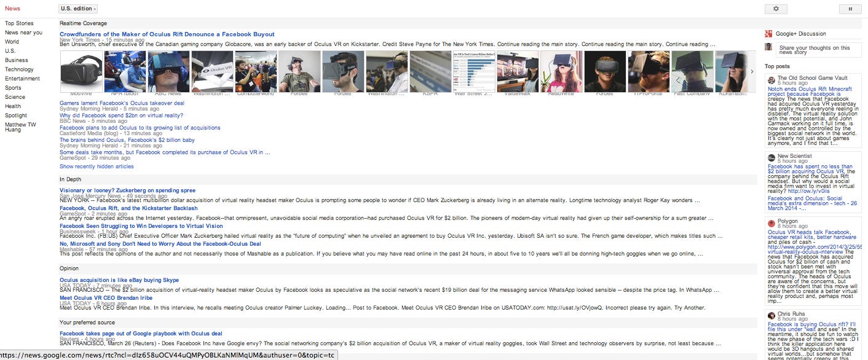Image resolution: width=868 pixels, height=360 pixels.
Task: Click Chris Ruhs avatar icon
Action: click(x=771, y=316)
